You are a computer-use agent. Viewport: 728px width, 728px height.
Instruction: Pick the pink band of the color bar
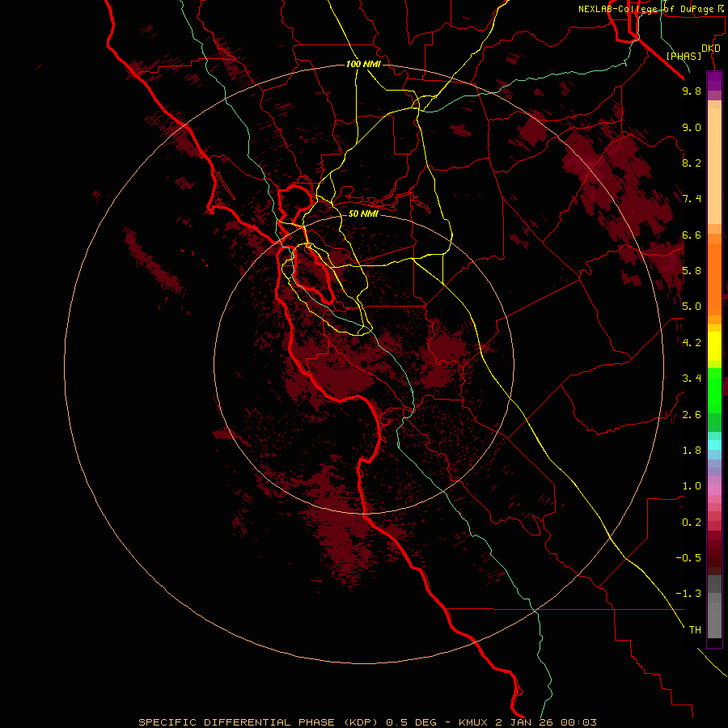714,490
